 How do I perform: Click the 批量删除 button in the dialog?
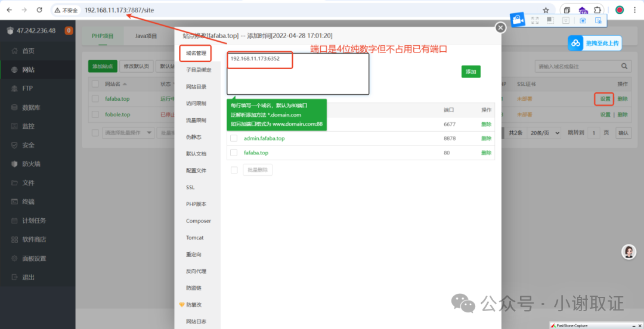click(258, 170)
